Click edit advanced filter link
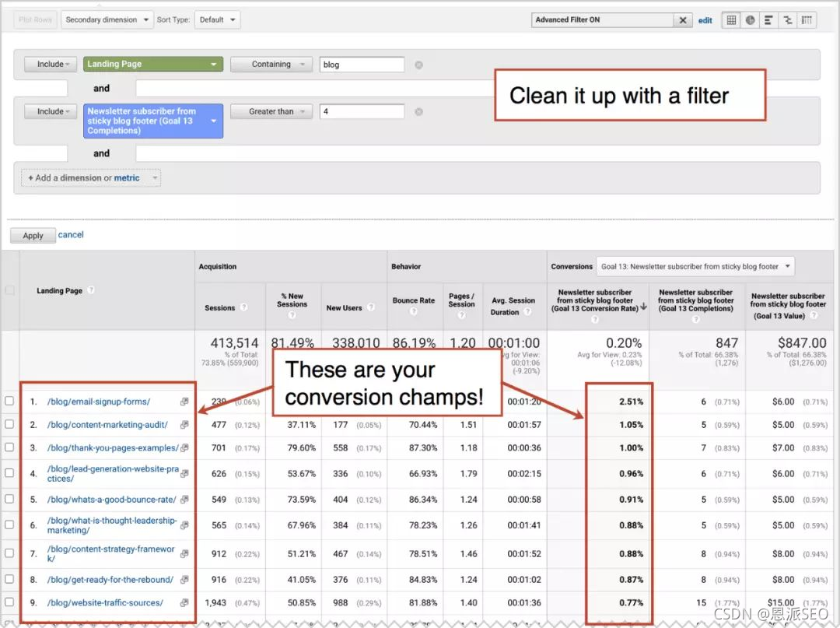The image size is (840, 628). click(x=705, y=20)
